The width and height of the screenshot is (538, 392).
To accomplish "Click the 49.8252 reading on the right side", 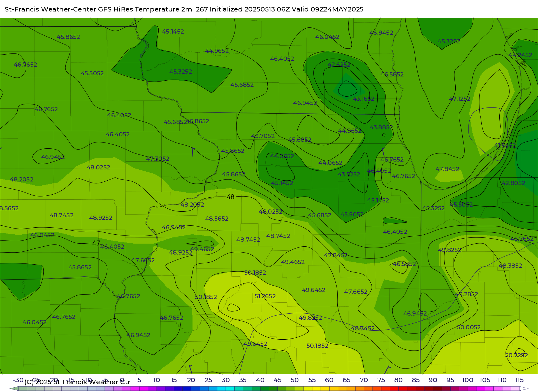I will click(449, 250).
